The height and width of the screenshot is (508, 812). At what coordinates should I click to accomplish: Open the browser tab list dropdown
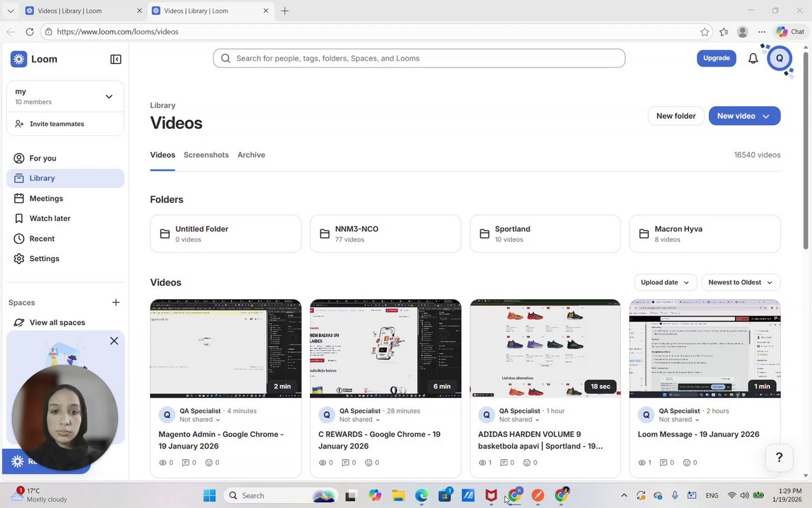(10, 11)
